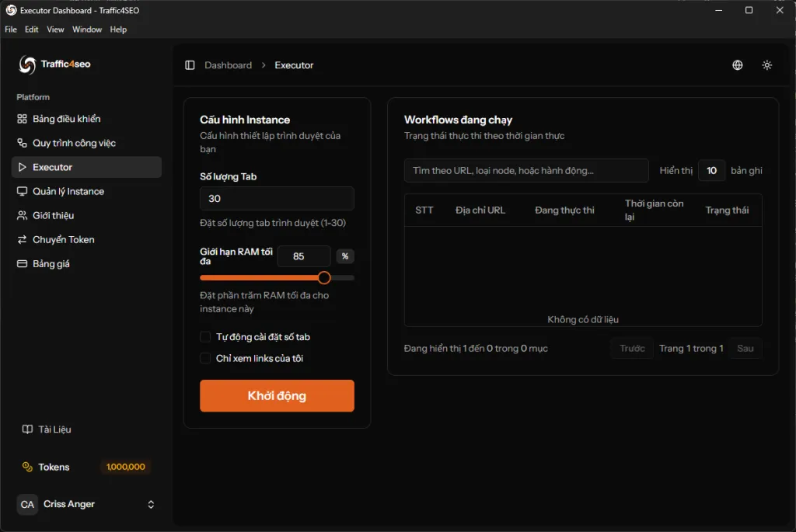Click the Đang thực thi column header
796x532 pixels.
pos(564,210)
